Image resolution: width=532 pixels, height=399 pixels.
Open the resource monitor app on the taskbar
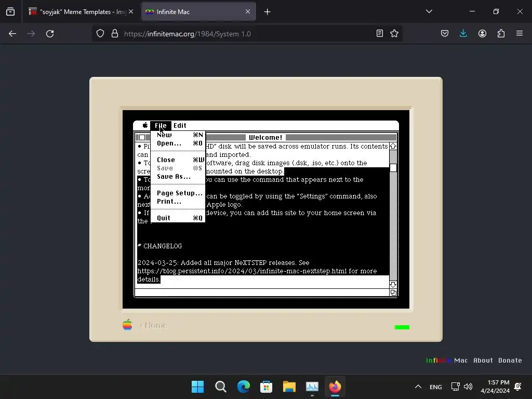(312, 387)
